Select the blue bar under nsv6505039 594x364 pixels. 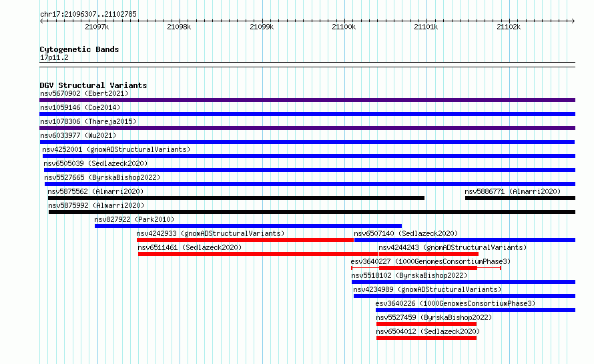tap(310, 170)
